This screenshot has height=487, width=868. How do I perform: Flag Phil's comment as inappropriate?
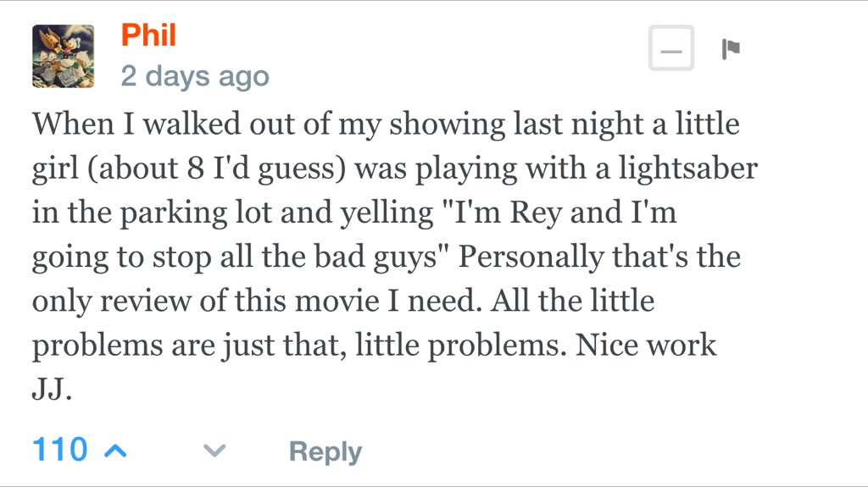[x=730, y=50]
